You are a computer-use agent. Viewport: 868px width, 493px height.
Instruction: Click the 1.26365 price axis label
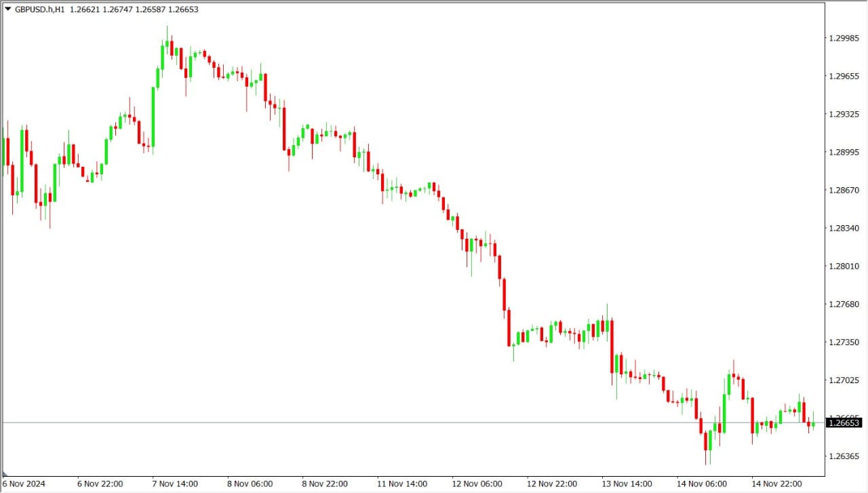pos(844,456)
